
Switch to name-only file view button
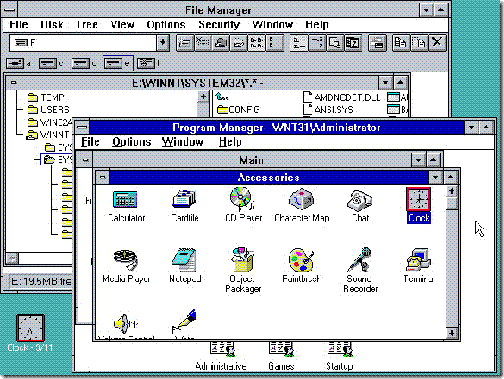tap(256, 43)
